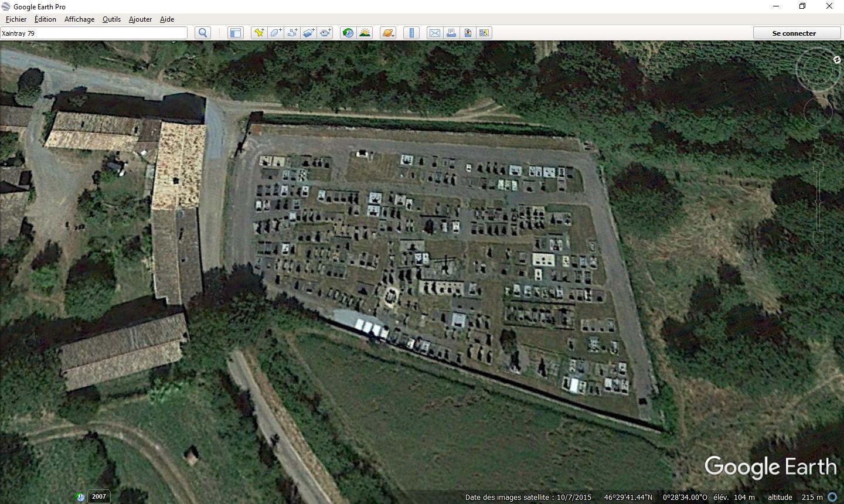The image size is (844, 504).
Task: Click the élév. 104 m readout
Action: [x=734, y=497]
